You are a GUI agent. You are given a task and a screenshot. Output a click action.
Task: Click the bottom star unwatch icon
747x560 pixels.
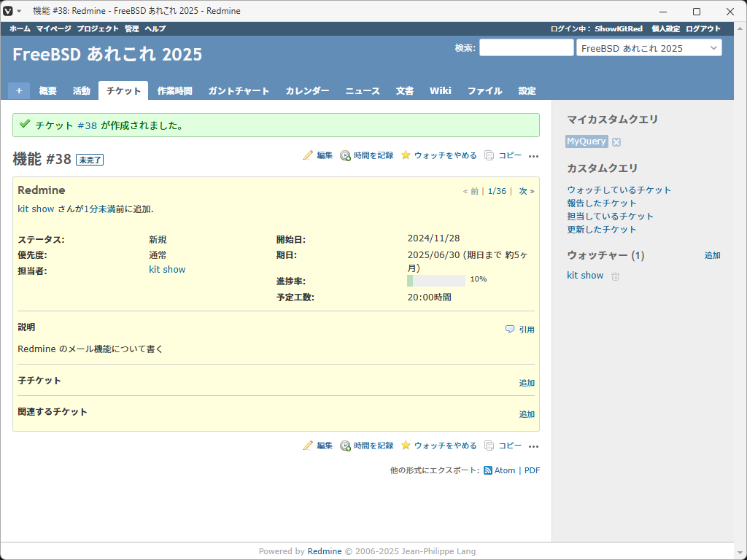pos(406,446)
